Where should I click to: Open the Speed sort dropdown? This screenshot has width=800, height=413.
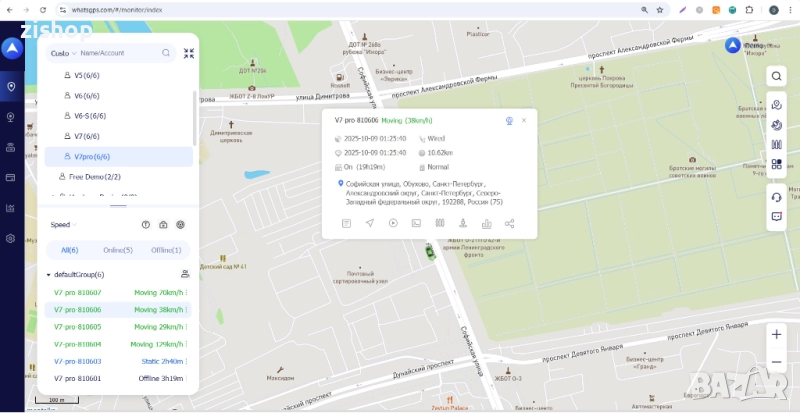(63, 225)
